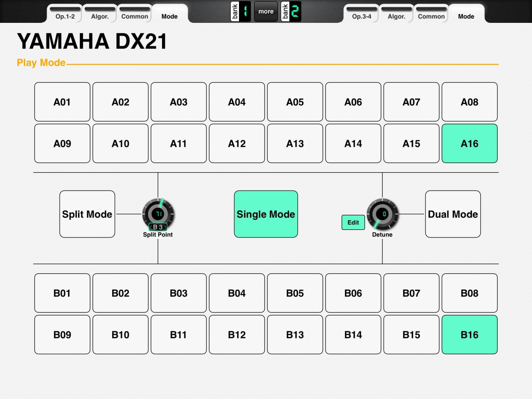Load voice B08
This screenshot has width=532, height=399.
click(x=470, y=293)
